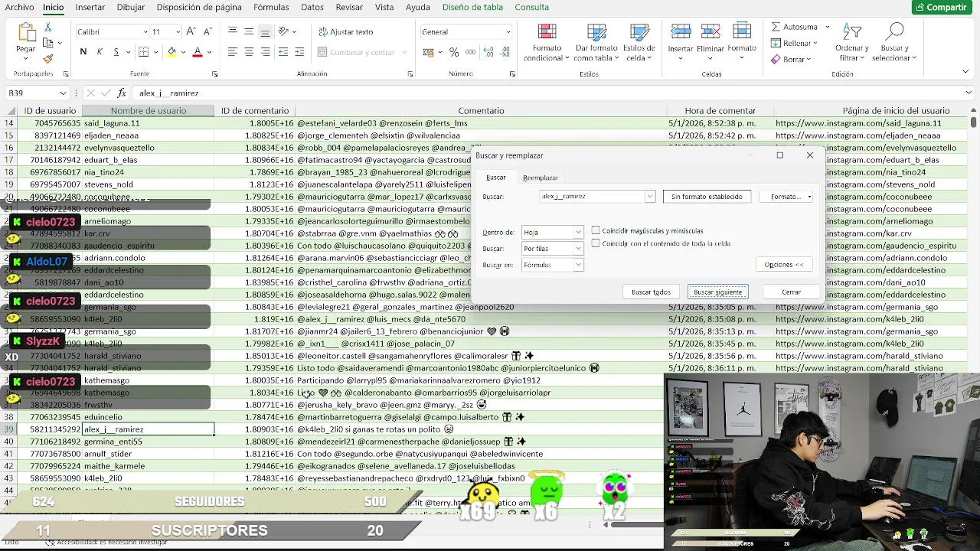Align text left icon
This screenshot has height=551, width=980.
point(232,52)
